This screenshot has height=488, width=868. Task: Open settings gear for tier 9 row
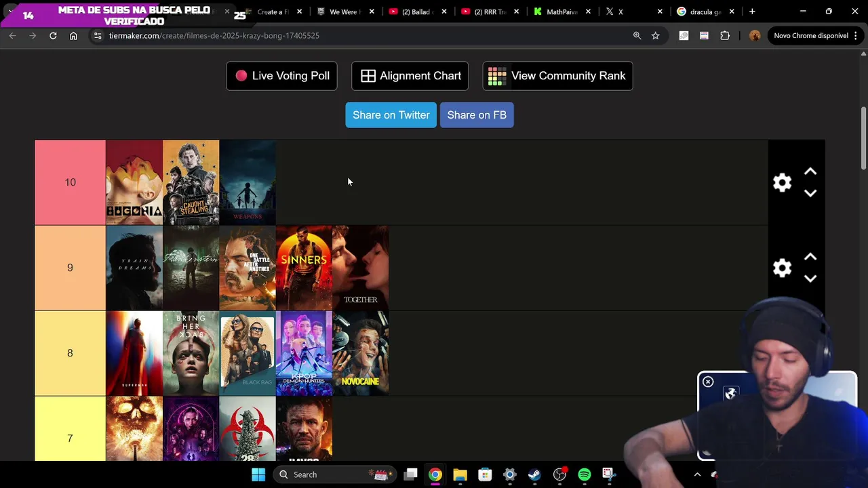click(x=782, y=268)
